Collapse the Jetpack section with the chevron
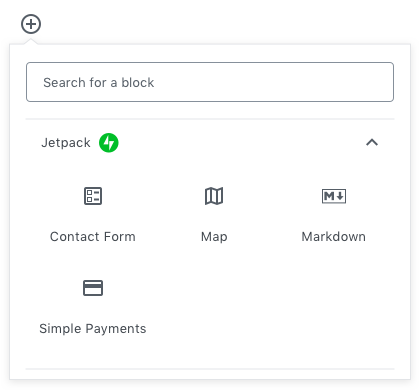 coord(372,143)
